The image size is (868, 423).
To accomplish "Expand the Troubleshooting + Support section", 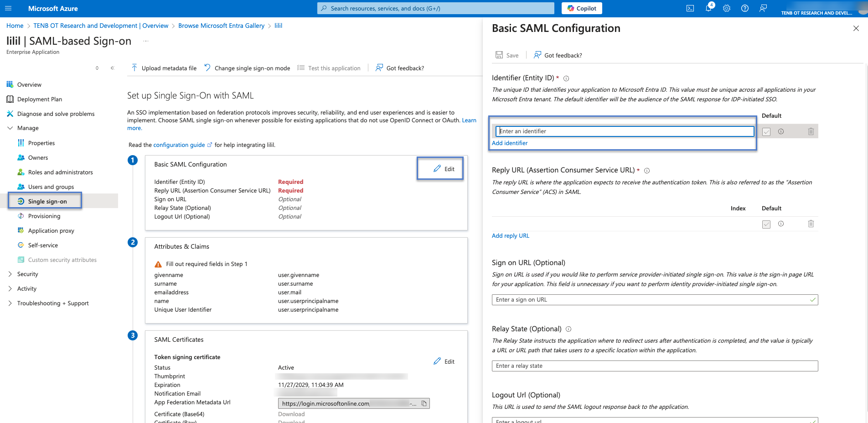I will [x=10, y=303].
